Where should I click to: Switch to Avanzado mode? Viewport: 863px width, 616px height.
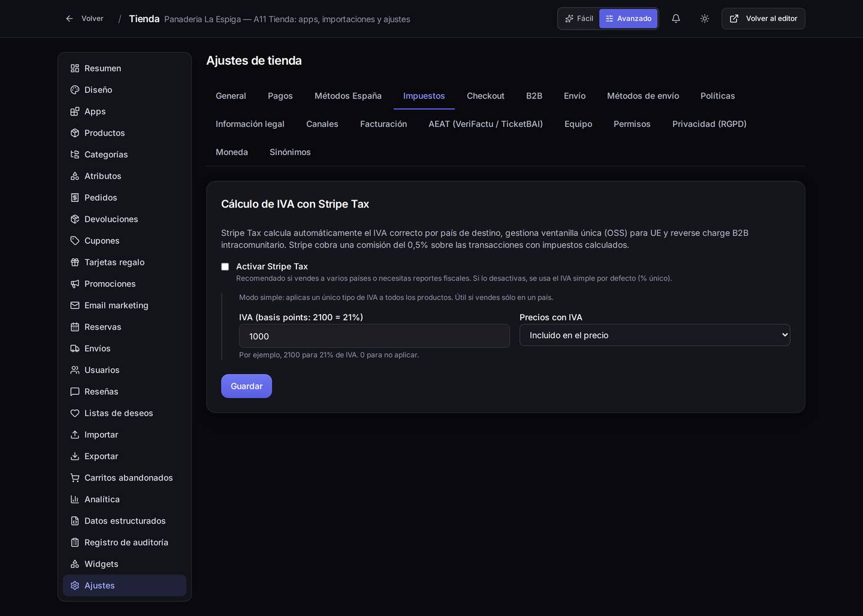(x=628, y=18)
